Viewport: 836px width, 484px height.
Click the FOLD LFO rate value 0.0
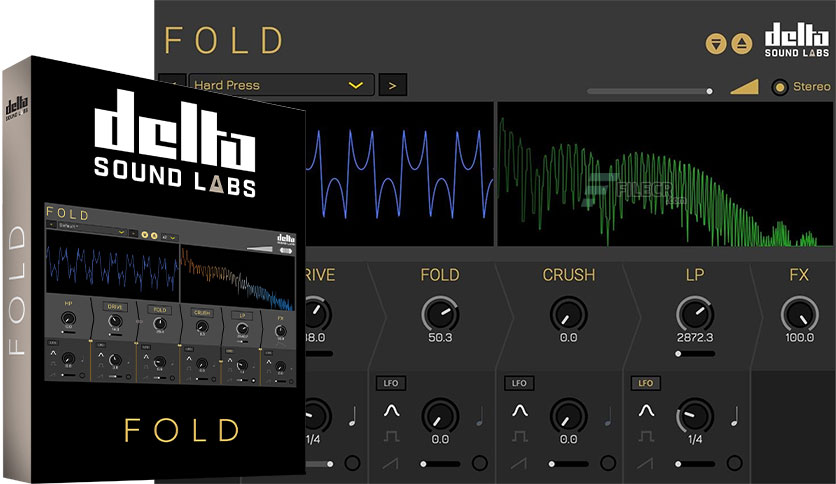[x=440, y=439]
